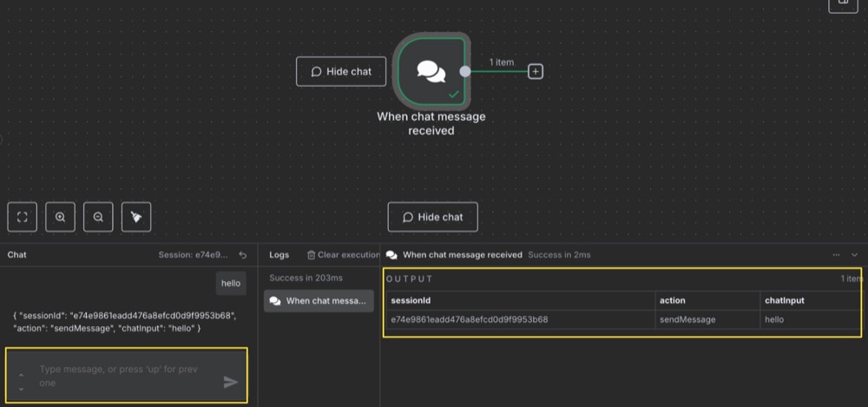Zoom in on the workflow canvas
Viewport: 868px width, 407px height.
click(x=61, y=217)
